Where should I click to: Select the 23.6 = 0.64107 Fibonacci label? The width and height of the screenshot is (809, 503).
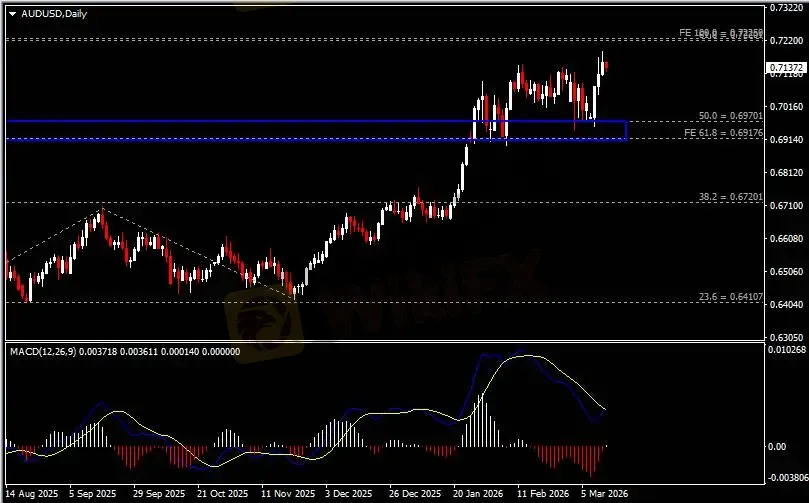731,297
